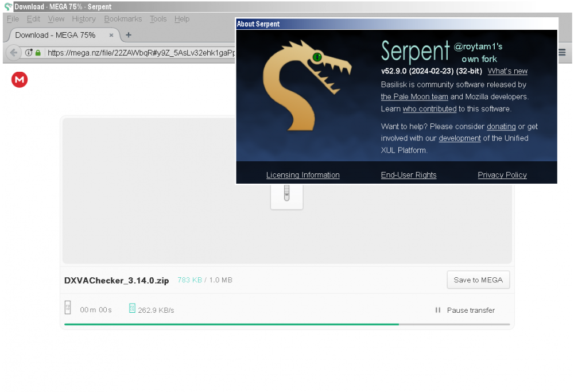Click the 00 m 00 s remaining time
The image size is (574, 392).
pos(96,310)
